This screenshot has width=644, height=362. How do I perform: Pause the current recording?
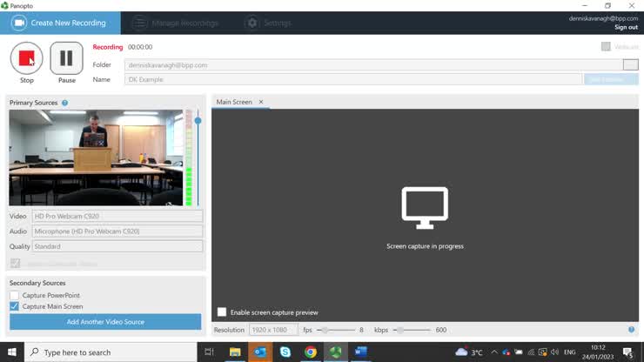[x=67, y=58]
